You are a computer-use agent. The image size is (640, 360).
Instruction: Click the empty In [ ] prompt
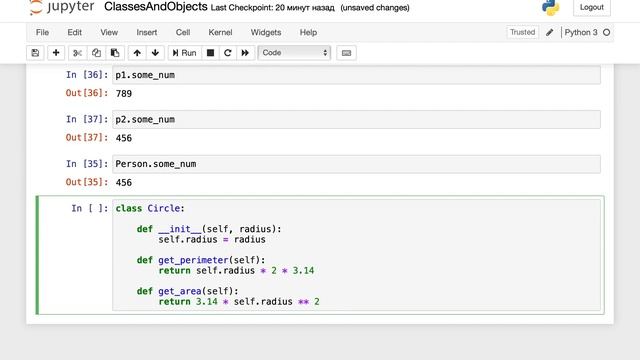click(90, 208)
